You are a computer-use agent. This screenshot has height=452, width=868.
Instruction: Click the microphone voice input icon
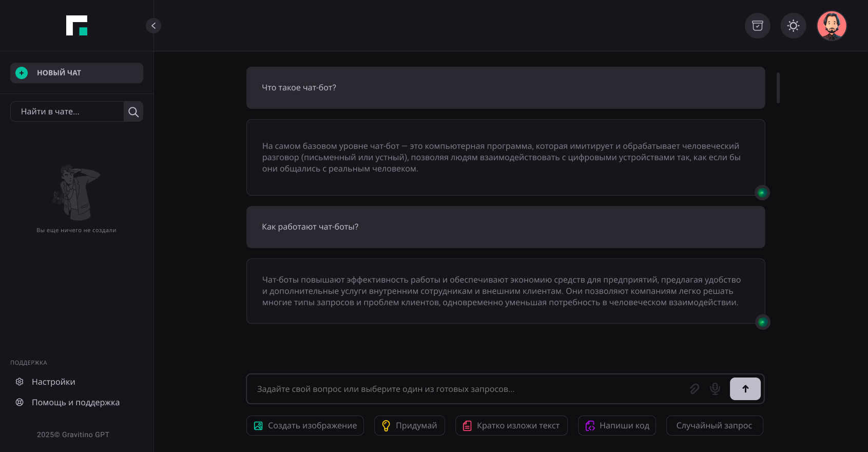(715, 389)
